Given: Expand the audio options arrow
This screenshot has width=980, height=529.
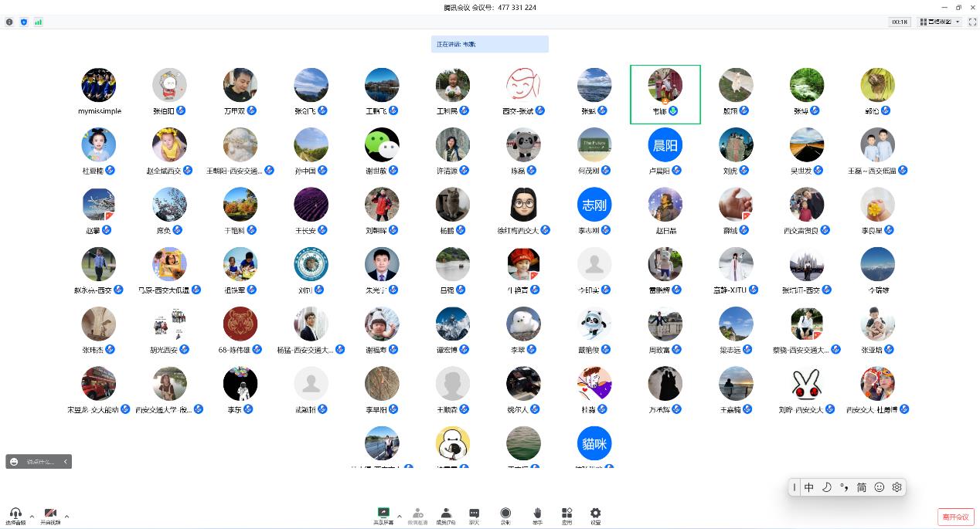Looking at the screenshot, I should click(32, 516).
